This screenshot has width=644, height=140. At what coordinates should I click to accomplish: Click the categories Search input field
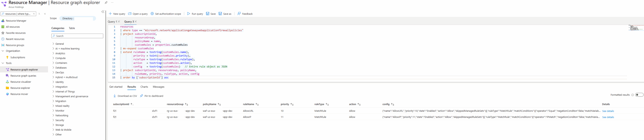tap(77, 36)
